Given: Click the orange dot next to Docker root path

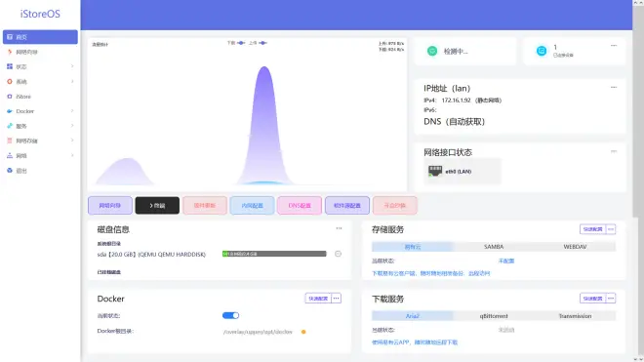Looking at the screenshot, I should point(303,332).
